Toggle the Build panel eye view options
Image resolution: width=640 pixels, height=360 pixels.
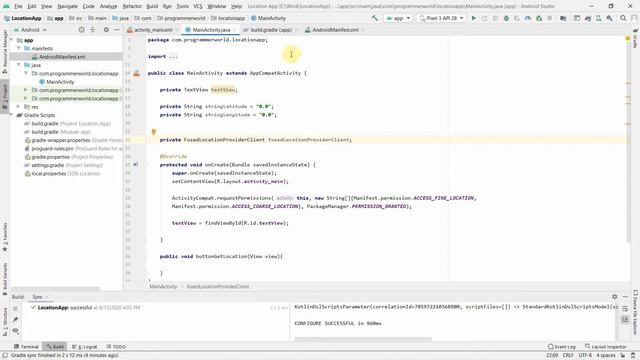click(16, 331)
